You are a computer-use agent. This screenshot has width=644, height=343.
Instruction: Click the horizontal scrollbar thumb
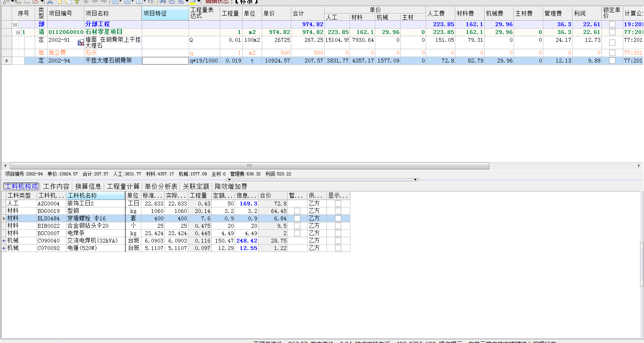(250, 166)
